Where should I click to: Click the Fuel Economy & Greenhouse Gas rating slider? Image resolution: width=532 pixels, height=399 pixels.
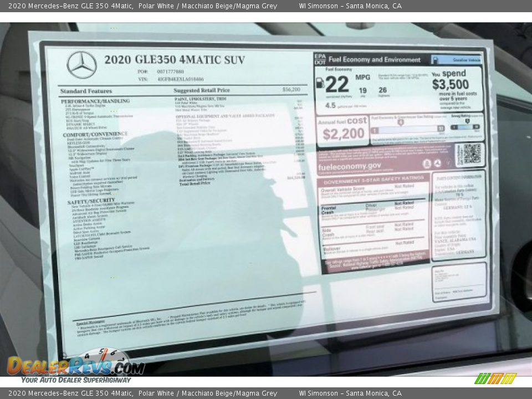tap(407, 129)
